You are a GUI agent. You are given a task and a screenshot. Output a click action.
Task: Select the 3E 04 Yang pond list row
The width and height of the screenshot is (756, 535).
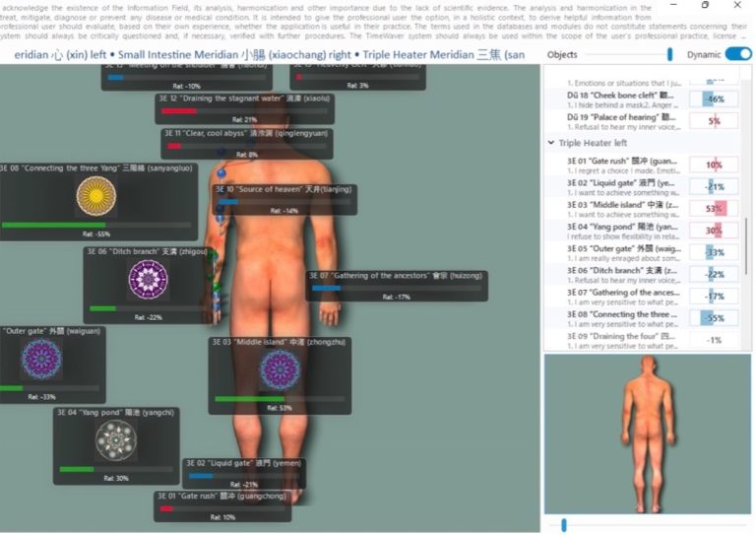tap(642, 232)
